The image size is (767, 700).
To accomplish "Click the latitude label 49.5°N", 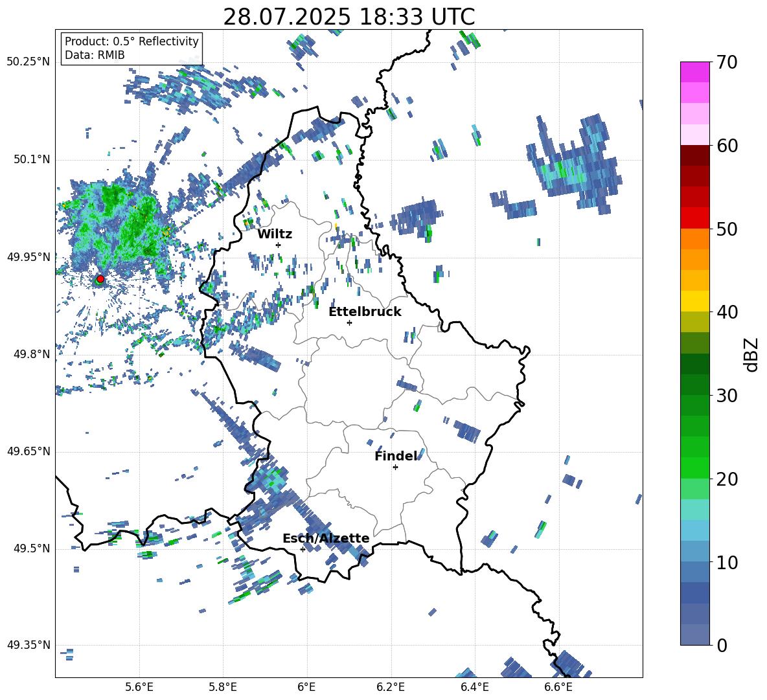I will 31,548.
